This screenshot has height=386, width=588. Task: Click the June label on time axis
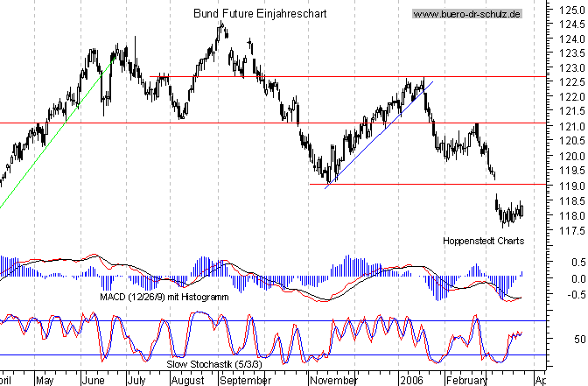(94, 381)
